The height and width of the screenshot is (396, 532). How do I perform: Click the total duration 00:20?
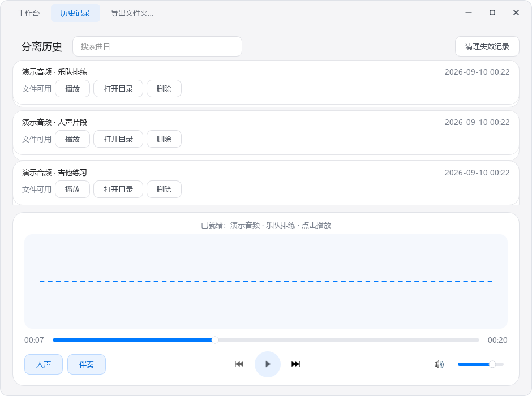[x=497, y=340]
